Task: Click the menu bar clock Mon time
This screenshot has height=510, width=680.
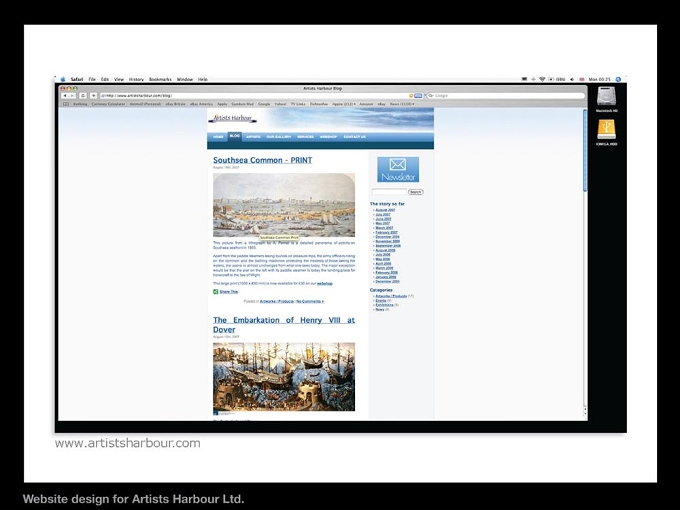Action: coord(599,79)
